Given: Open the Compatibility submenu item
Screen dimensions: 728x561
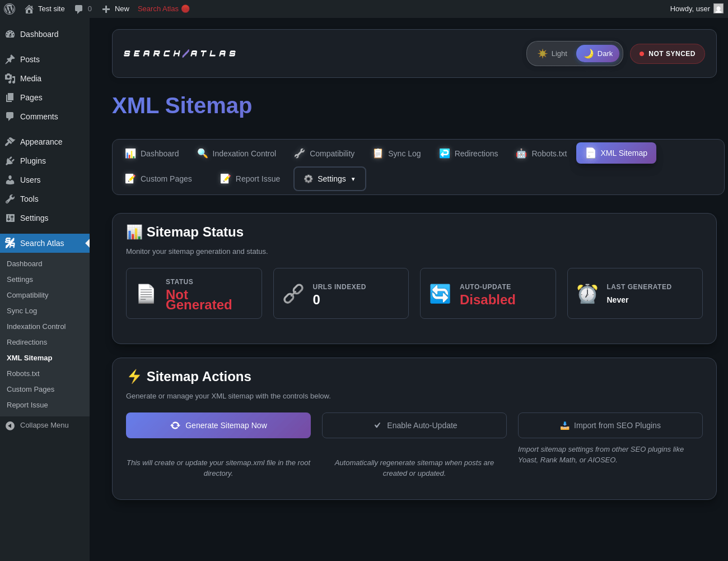Looking at the screenshot, I should pyautogui.click(x=45, y=295).
